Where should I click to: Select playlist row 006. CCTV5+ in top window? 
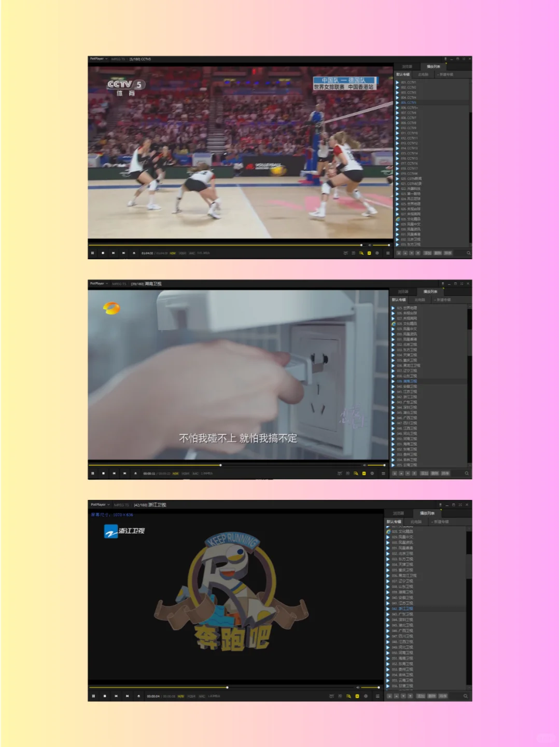click(x=432, y=107)
